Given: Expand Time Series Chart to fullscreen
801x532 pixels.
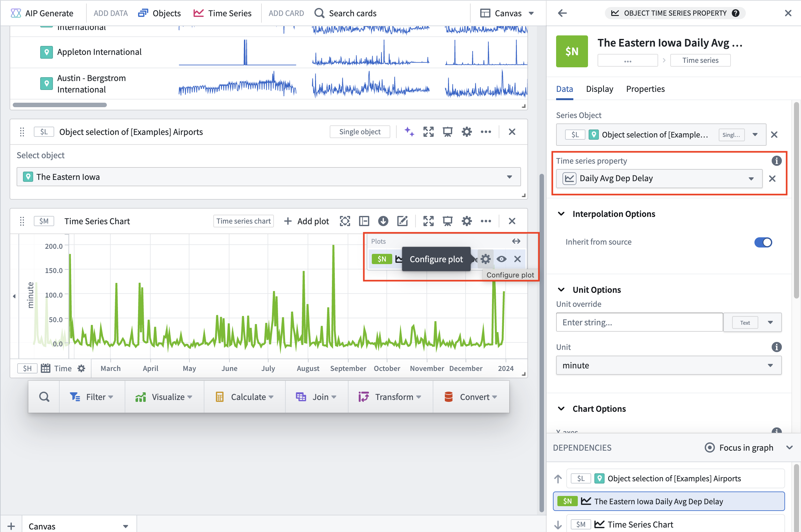Looking at the screenshot, I should pyautogui.click(x=428, y=221).
